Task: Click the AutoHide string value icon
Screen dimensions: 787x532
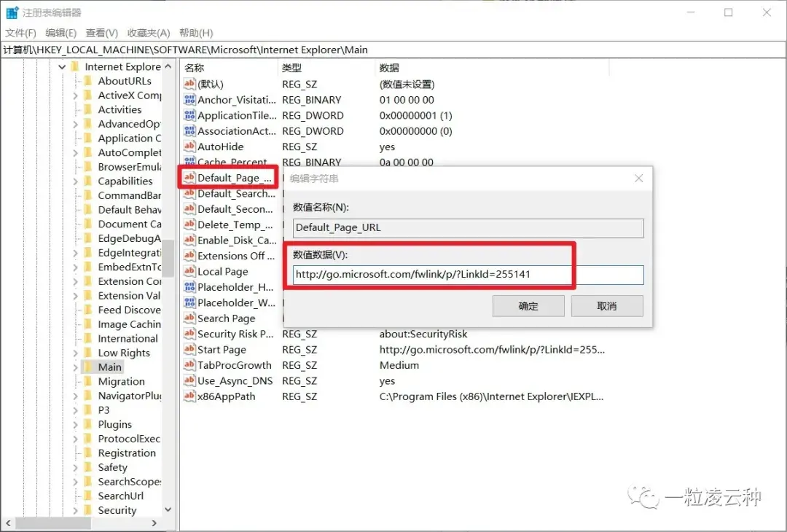Action: (189, 146)
